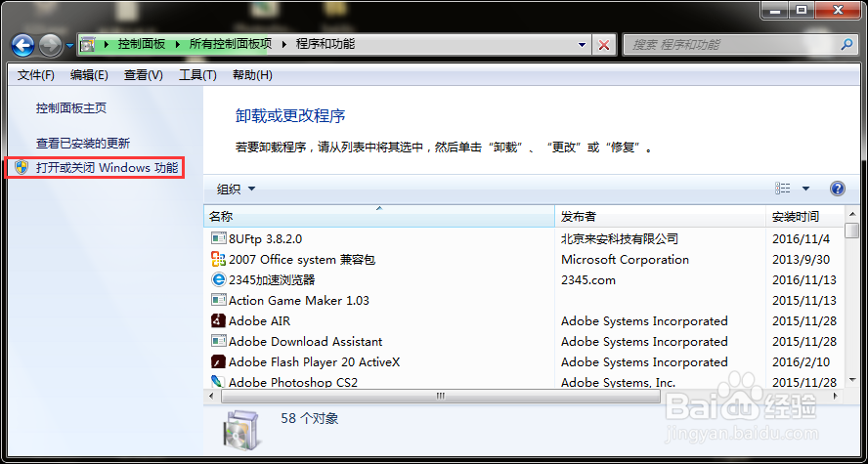Open the view options dropdown arrow

[805, 189]
